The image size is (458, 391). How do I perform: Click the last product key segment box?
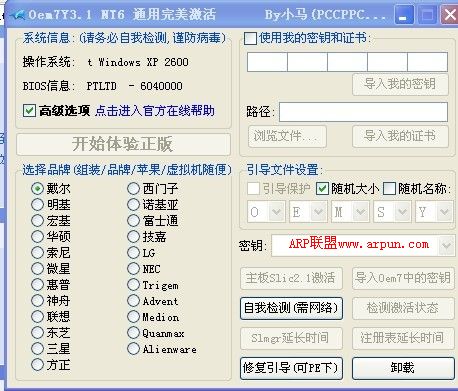pyautogui.click(x=427, y=62)
